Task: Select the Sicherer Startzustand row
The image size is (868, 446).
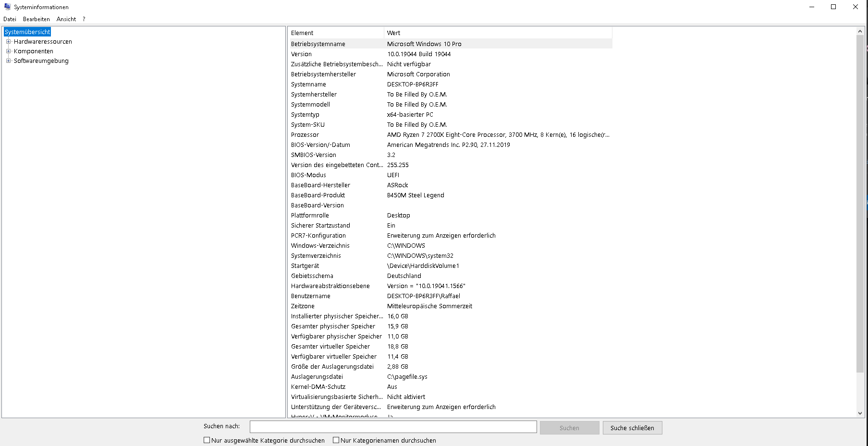Action: coord(450,226)
